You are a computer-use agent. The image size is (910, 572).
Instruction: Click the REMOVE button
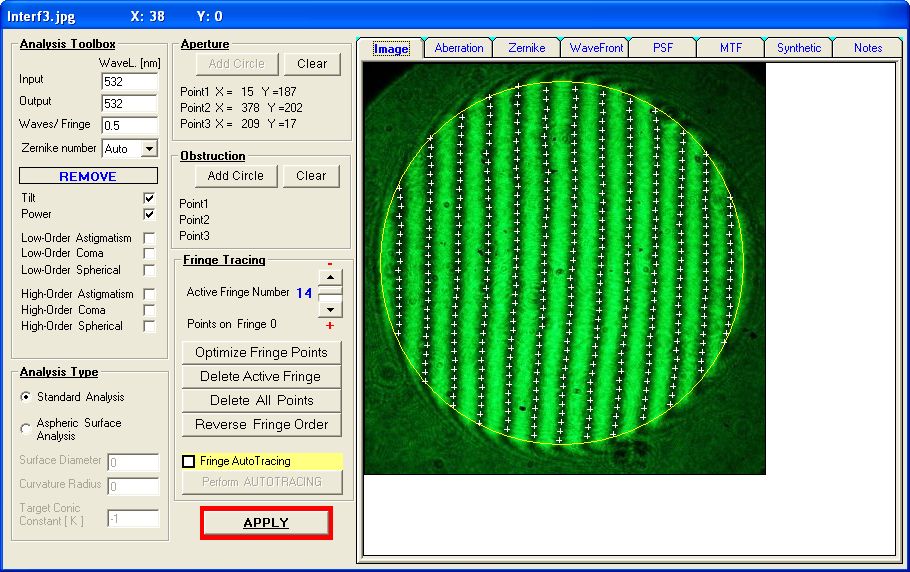[x=88, y=176]
